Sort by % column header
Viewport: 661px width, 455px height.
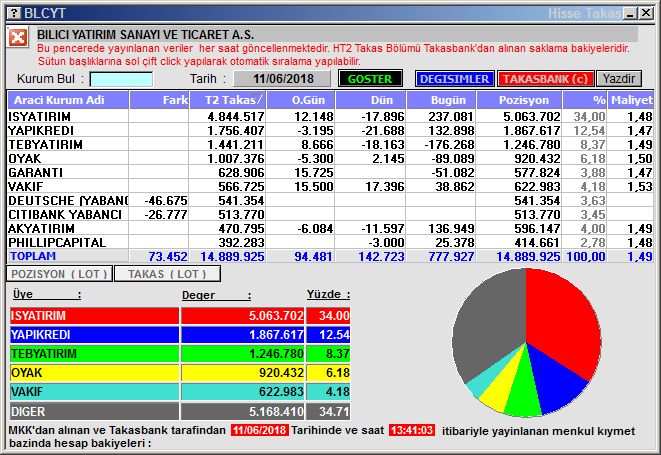tap(584, 100)
